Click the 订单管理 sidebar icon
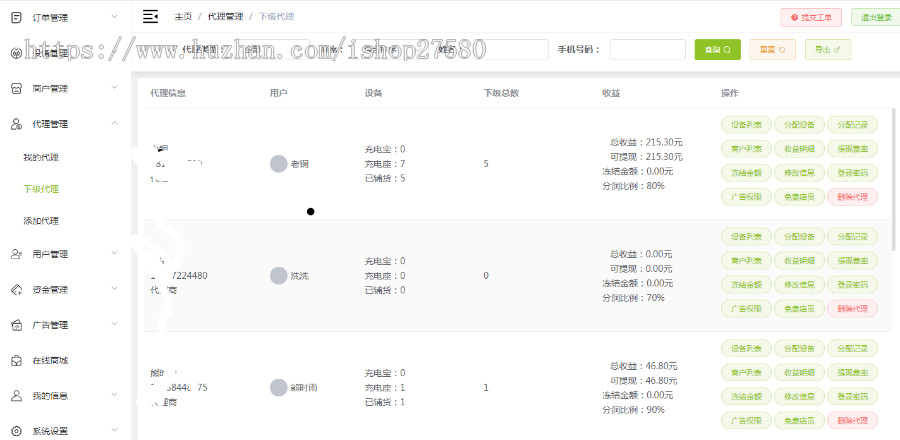The image size is (900, 440). pyautogui.click(x=16, y=17)
